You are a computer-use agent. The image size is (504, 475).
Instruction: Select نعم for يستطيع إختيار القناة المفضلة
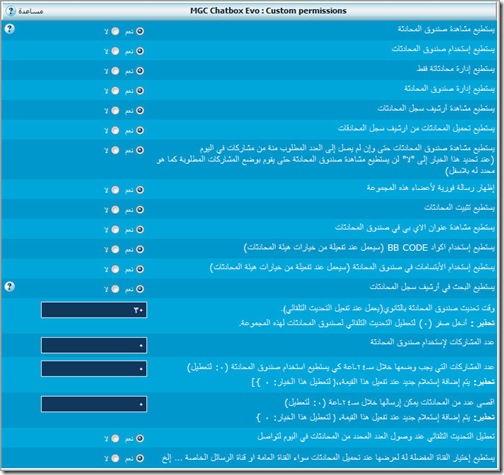pos(140,458)
